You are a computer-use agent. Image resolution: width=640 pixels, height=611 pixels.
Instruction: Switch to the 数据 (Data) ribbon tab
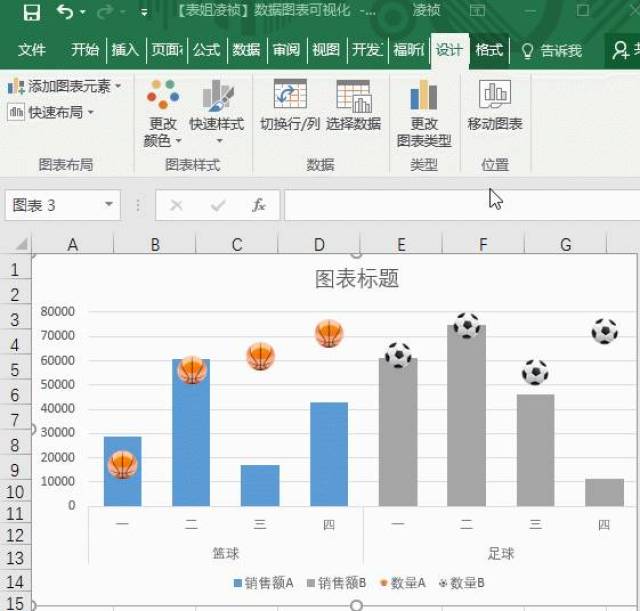pos(246,50)
